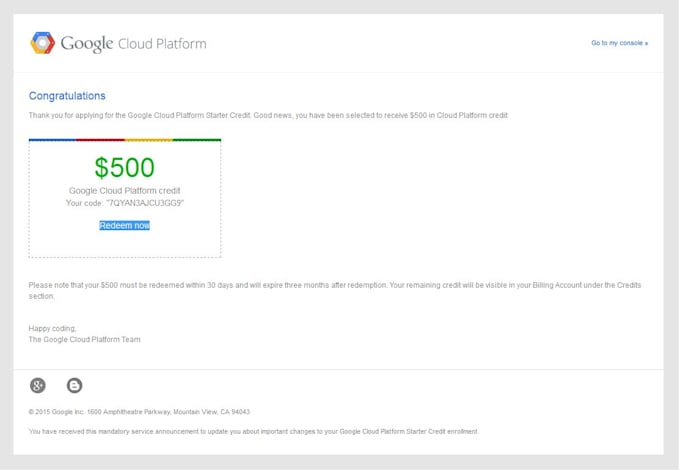Click the 2015 Google Inc. copyright address
The height and width of the screenshot is (471, 680).
[x=140, y=411]
